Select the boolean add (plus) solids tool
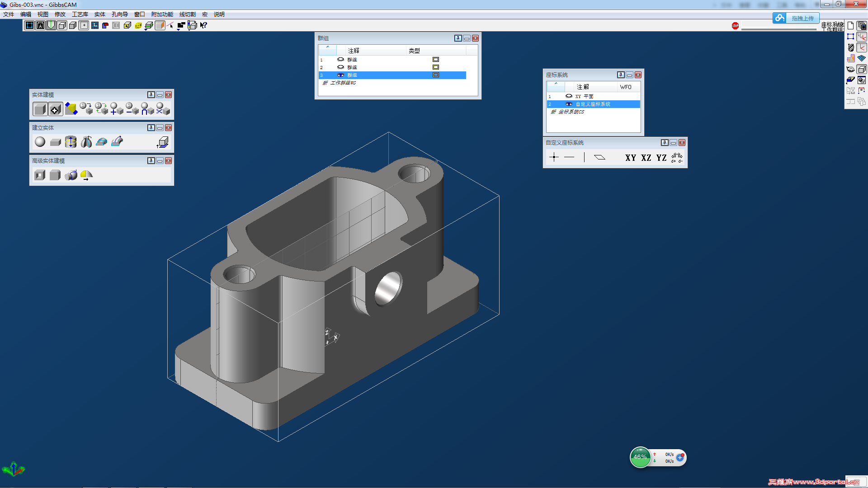The width and height of the screenshot is (868, 488). 117,108
